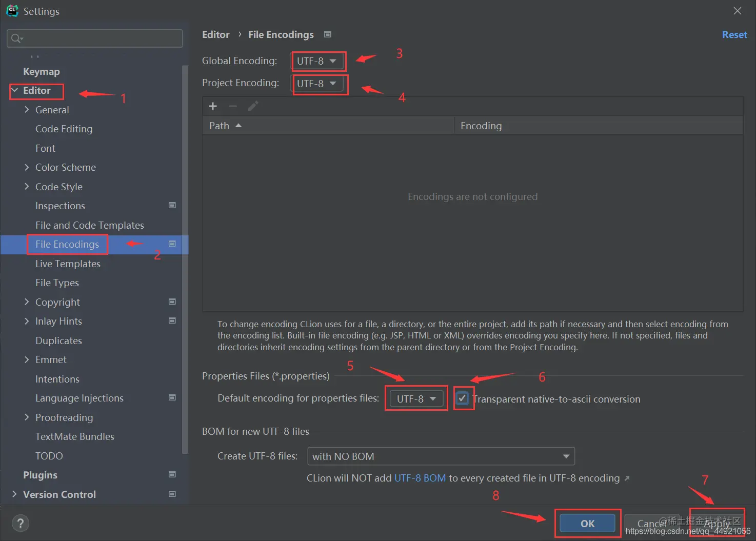Click project icon on Version Control row
The height and width of the screenshot is (541, 756).
(x=172, y=494)
